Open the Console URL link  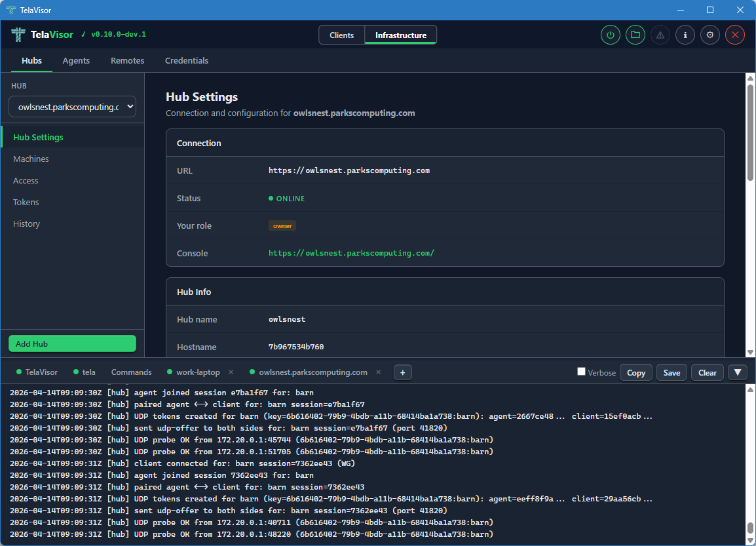click(351, 253)
